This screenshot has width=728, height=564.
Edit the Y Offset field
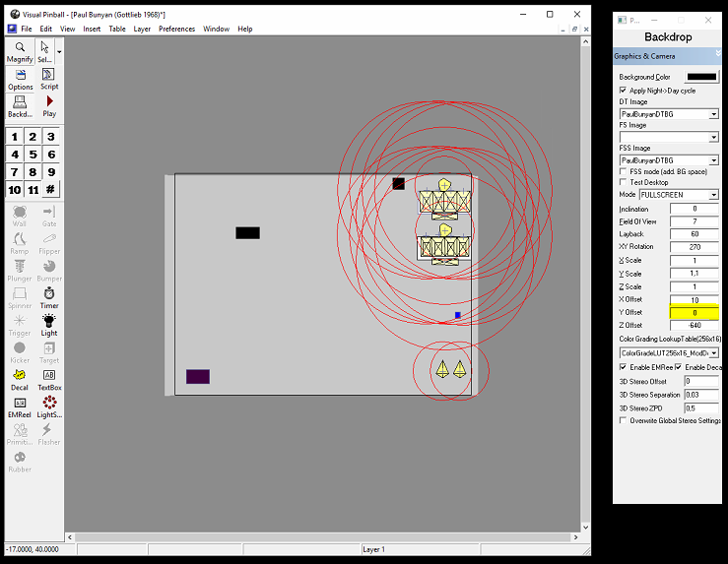tap(695, 313)
